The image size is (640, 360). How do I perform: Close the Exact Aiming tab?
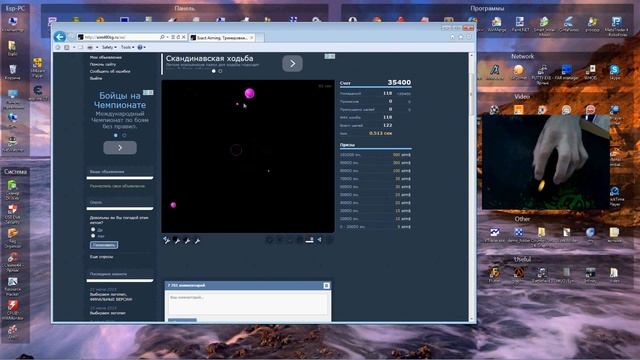point(251,38)
